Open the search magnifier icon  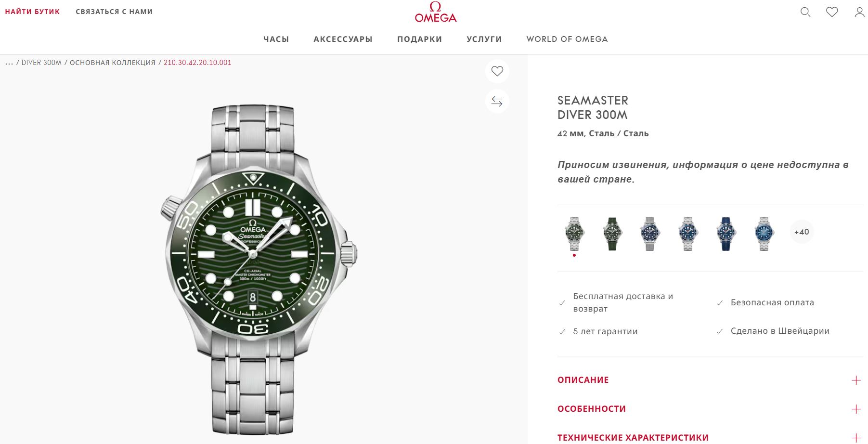click(805, 12)
